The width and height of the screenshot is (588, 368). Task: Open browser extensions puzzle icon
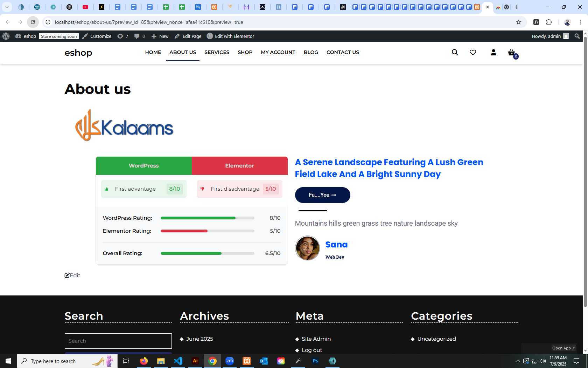point(549,22)
